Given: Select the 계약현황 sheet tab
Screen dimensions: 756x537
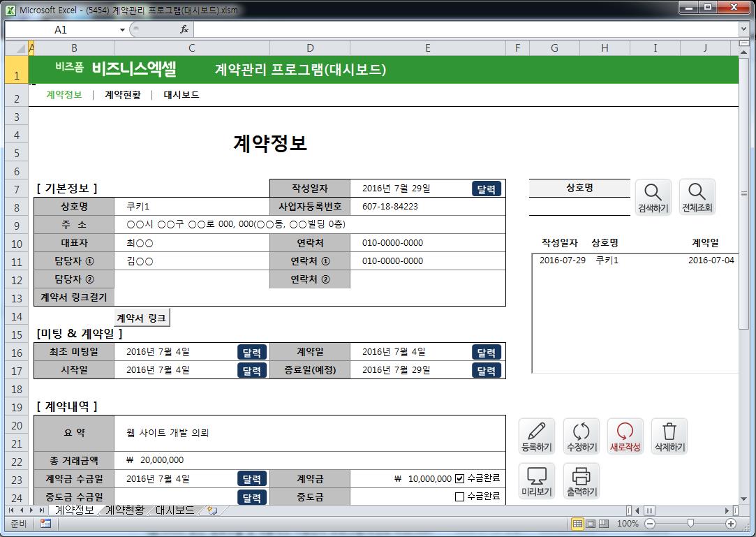Looking at the screenshot, I should pos(125,510).
